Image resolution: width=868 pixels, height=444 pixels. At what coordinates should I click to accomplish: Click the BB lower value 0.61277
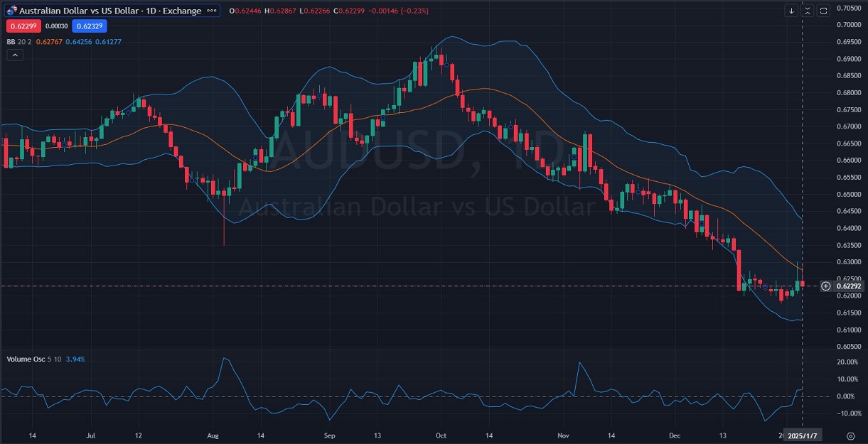tap(108, 42)
